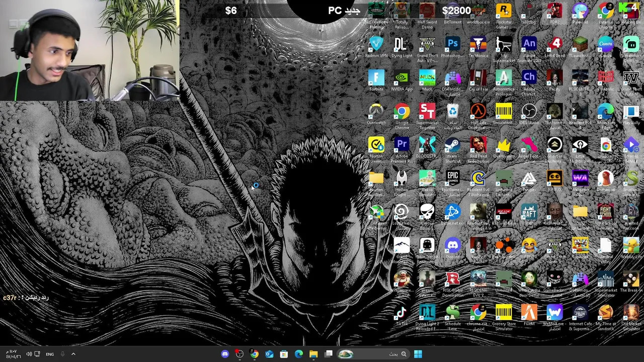Open Adobe Animate 2022

[529, 49]
